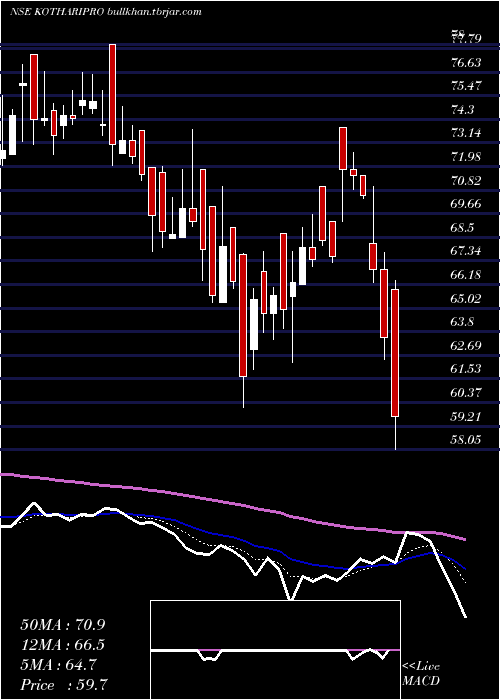Screen dimensions: 500x700
Task: Click the 61.53 price axis label
Action: [x=466, y=369]
